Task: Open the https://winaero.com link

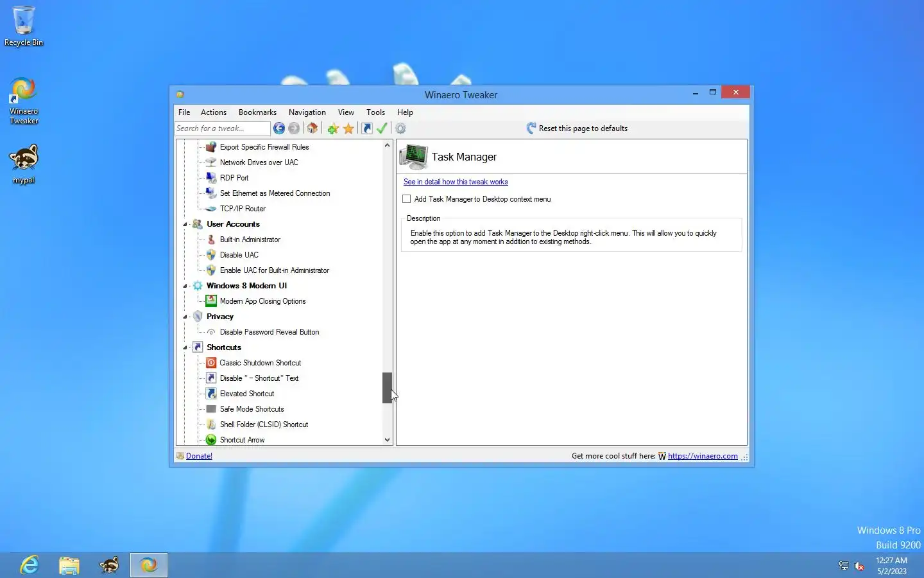Action: (x=703, y=456)
